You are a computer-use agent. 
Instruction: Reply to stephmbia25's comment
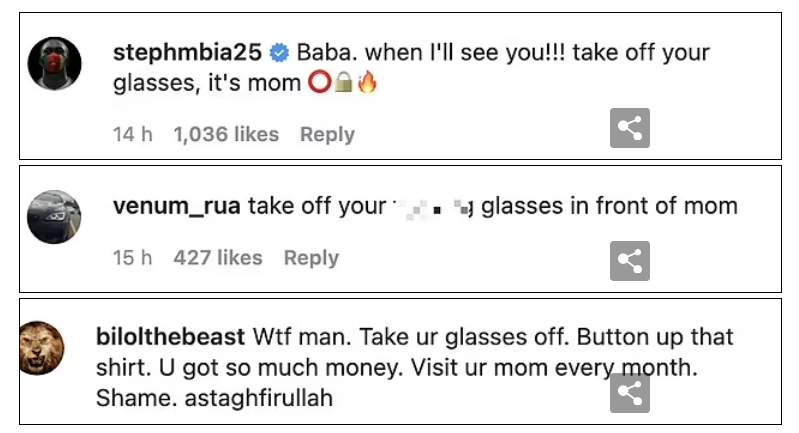tap(327, 134)
